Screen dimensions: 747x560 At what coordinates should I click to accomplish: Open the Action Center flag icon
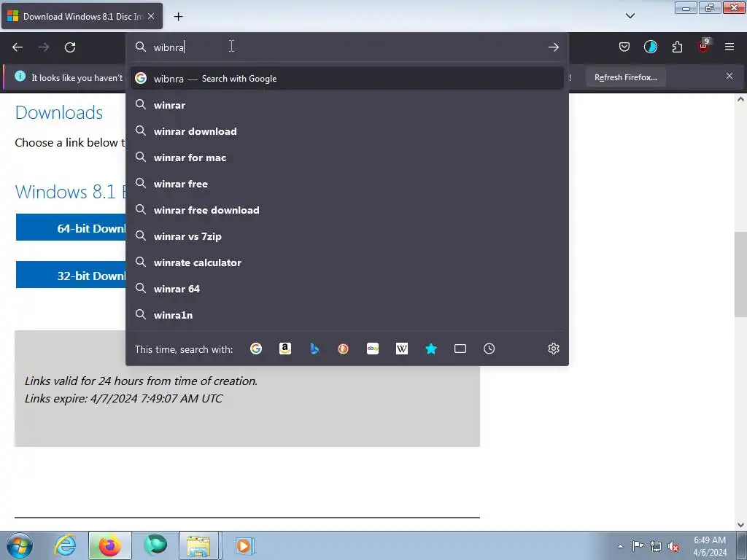tap(638, 546)
